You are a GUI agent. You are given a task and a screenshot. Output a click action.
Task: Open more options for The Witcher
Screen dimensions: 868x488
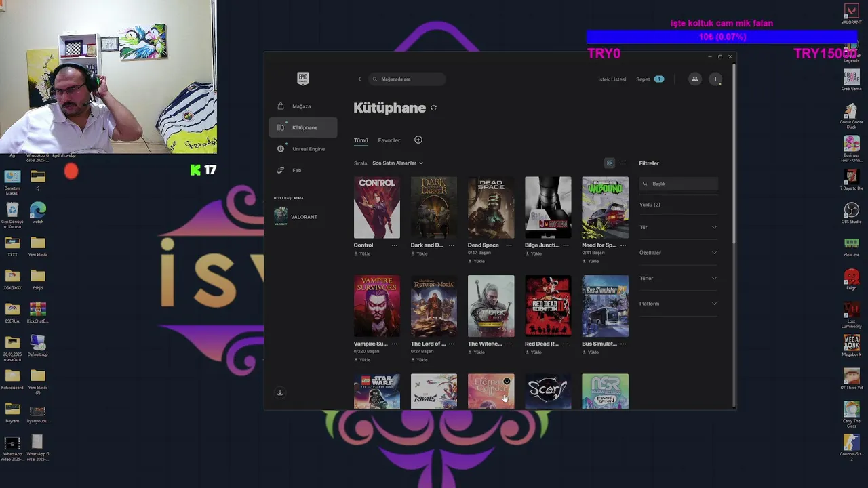(x=509, y=344)
